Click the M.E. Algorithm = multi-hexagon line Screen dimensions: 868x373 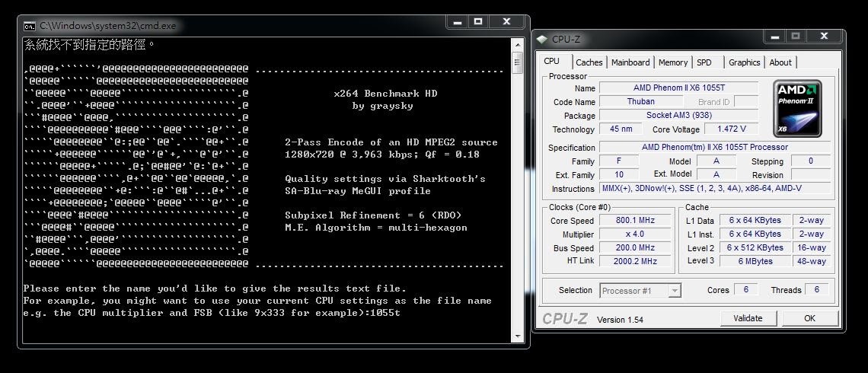[376, 228]
